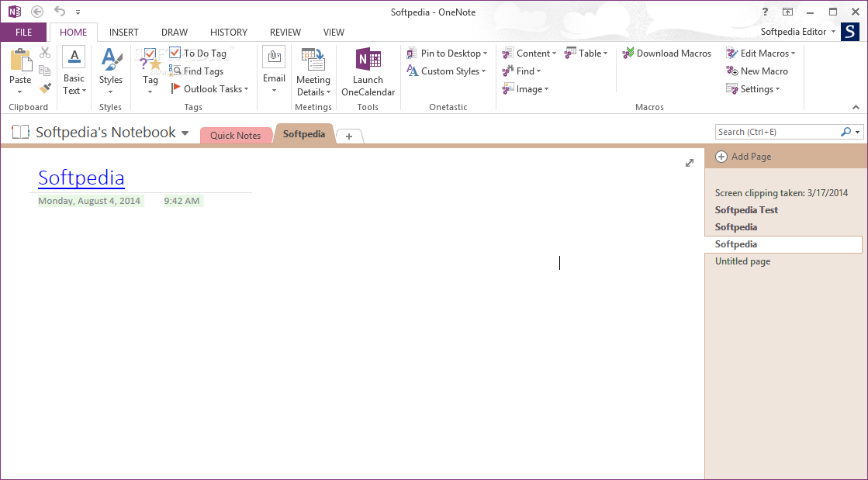This screenshot has width=868, height=480.
Task: Open the FILE menu
Action: coord(24,32)
